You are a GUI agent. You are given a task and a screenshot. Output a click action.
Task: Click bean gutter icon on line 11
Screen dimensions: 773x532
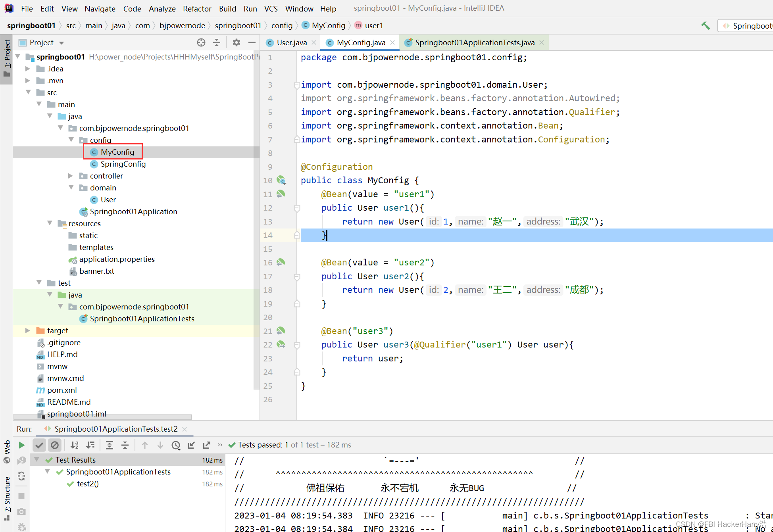coord(281,194)
